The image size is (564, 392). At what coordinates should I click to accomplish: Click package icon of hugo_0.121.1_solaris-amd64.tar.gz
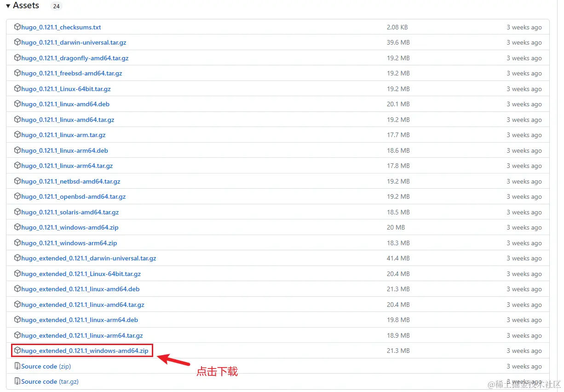click(17, 212)
